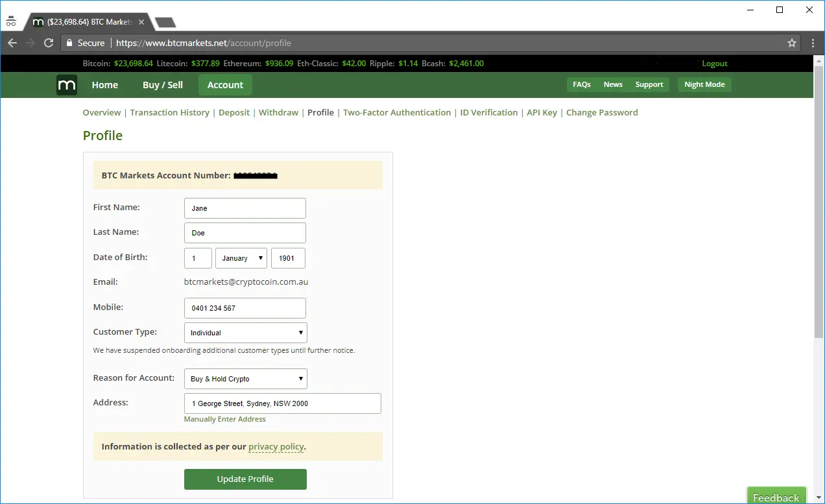
Task: Click the email btcmarkets@cryptocoin.com.au text
Action: click(x=245, y=282)
